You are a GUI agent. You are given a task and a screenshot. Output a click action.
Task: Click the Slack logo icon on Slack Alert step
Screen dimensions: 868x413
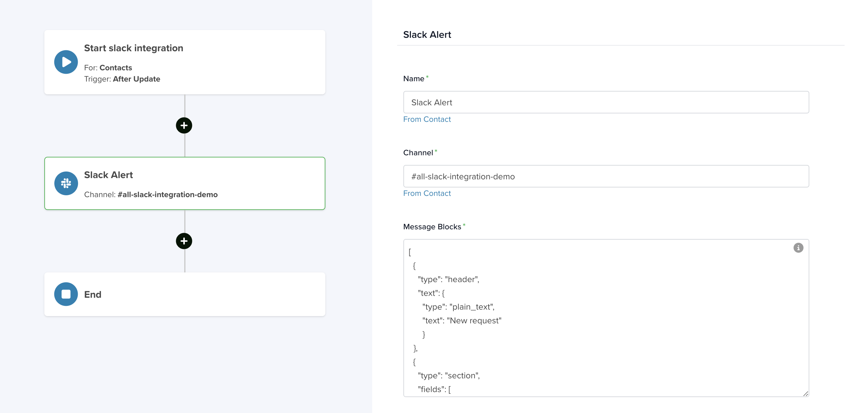(x=66, y=183)
